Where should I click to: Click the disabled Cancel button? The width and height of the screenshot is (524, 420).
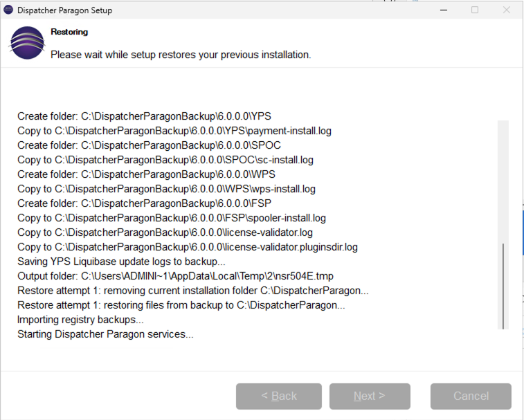pyautogui.click(x=471, y=396)
